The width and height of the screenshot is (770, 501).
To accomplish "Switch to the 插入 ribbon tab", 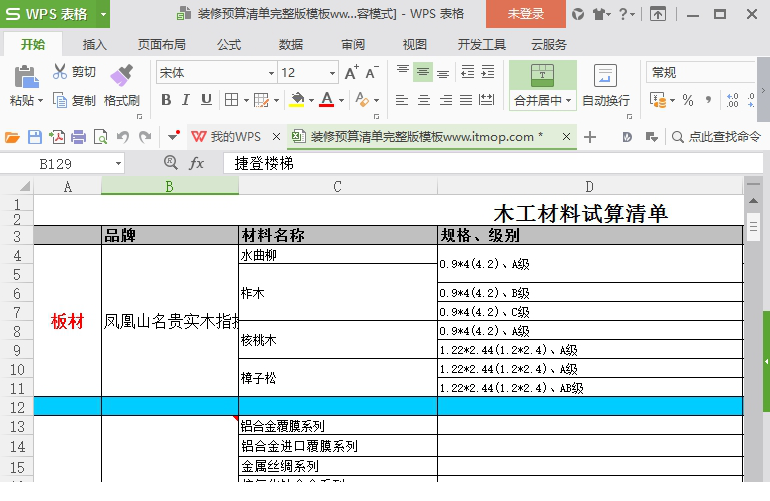I will [94, 45].
